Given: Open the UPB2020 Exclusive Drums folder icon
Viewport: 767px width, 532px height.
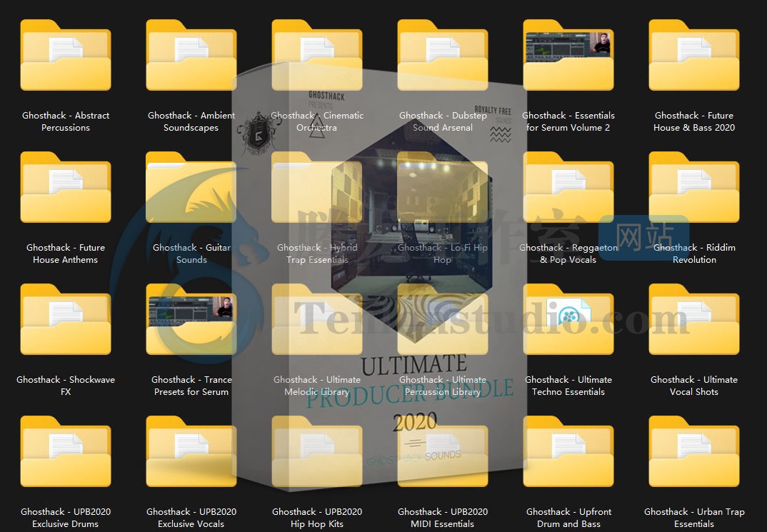Looking at the screenshot, I should click(x=66, y=451).
